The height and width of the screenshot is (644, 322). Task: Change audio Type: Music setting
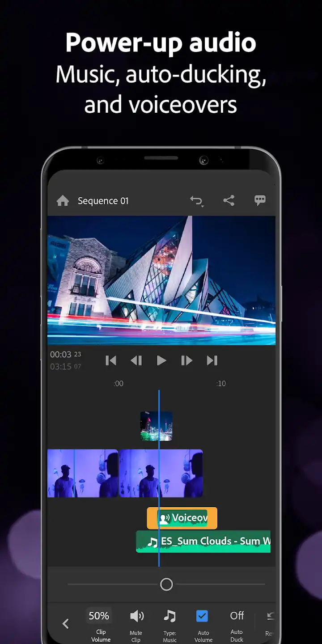pos(169,624)
